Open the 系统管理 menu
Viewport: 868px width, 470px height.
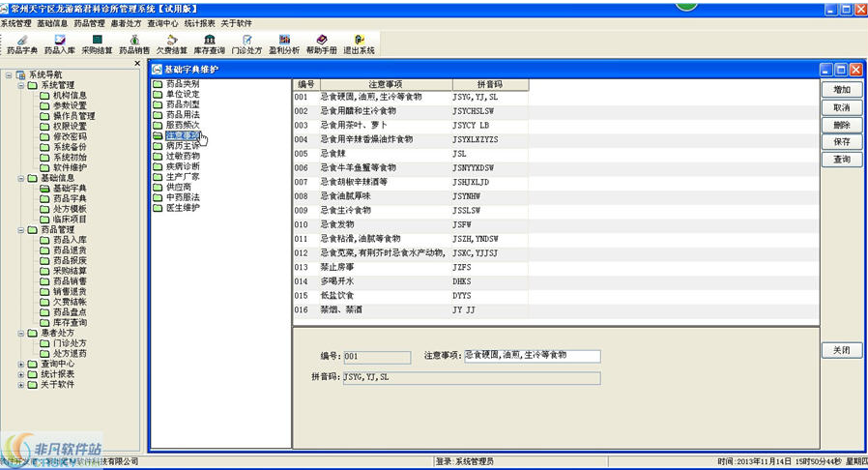click(x=16, y=23)
